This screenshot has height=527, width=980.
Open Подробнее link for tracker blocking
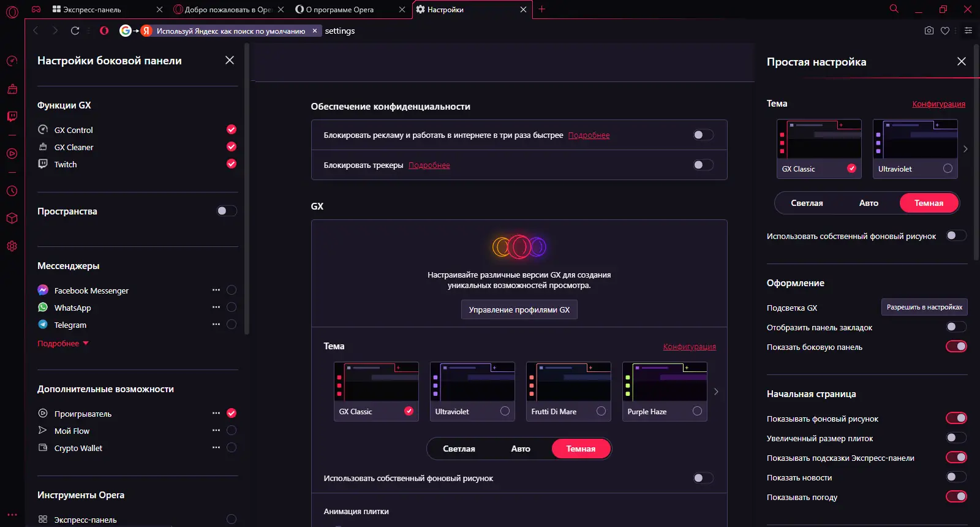[x=429, y=165]
